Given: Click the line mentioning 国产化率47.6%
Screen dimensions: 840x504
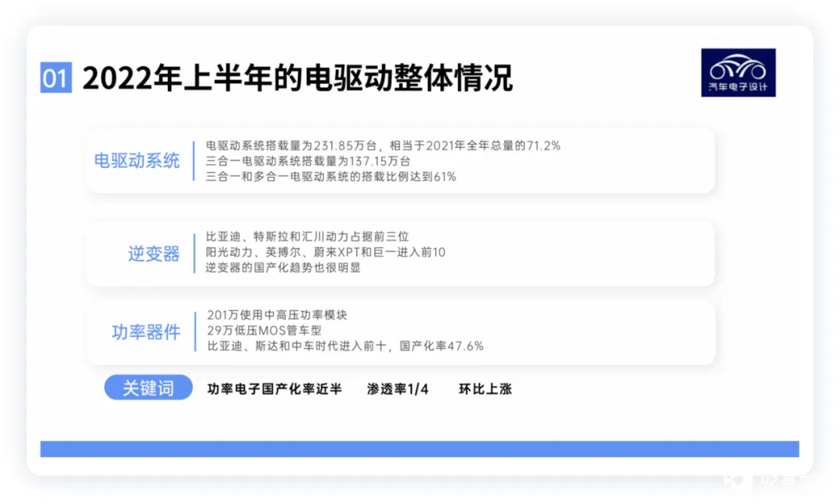Looking at the screenshot, I should click(345, 346).
